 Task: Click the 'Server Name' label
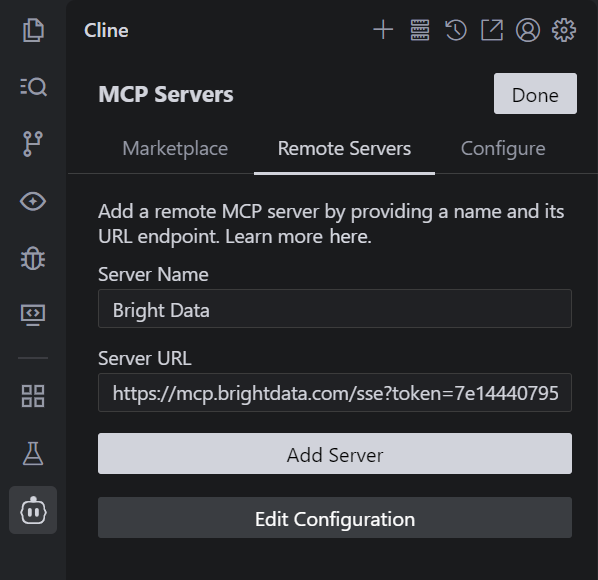pyautogui.click(x=153, y=275)
